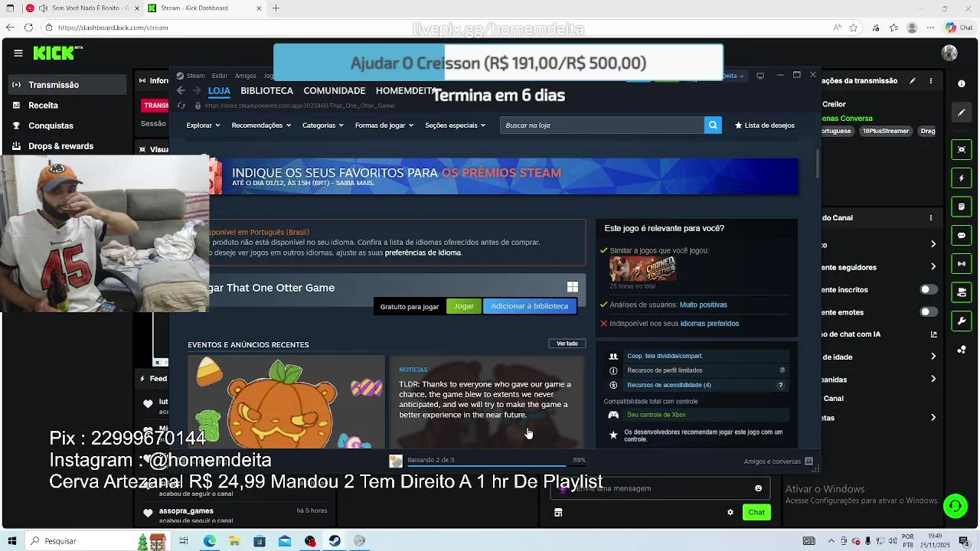The height and width of the screenshot is (551, 980).
Task: Open the Halloween pumpkin event thumbnail
Action: coord(286,402)
